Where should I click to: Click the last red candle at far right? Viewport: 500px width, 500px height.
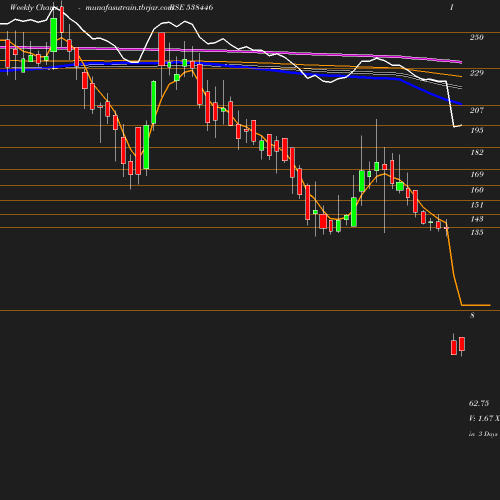[462, 344]
